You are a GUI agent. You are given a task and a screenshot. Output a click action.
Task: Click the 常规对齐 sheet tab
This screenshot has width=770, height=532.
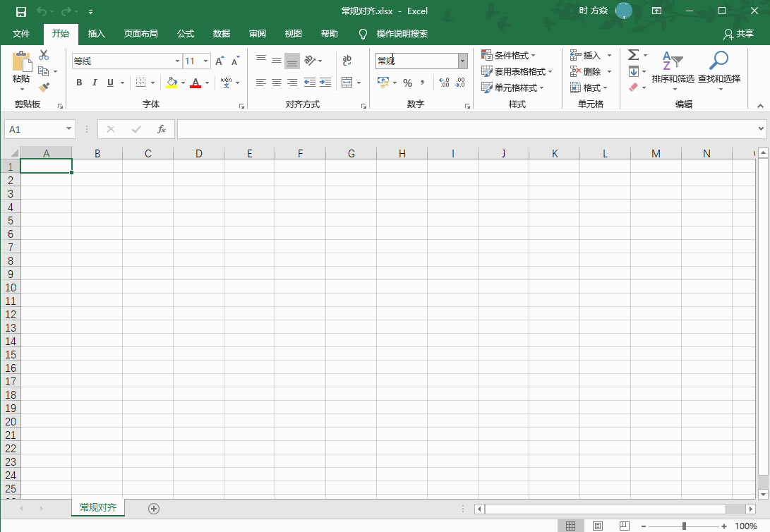[x=97, y=507]
